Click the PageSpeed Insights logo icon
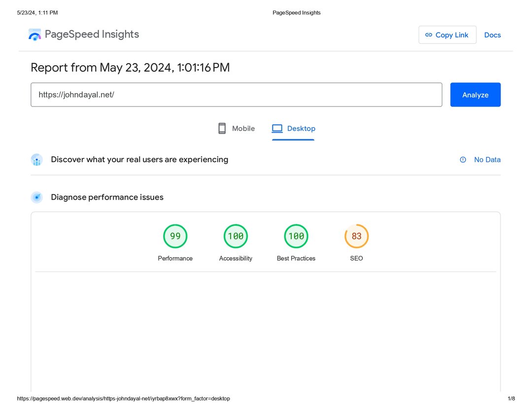 point(34,34)
